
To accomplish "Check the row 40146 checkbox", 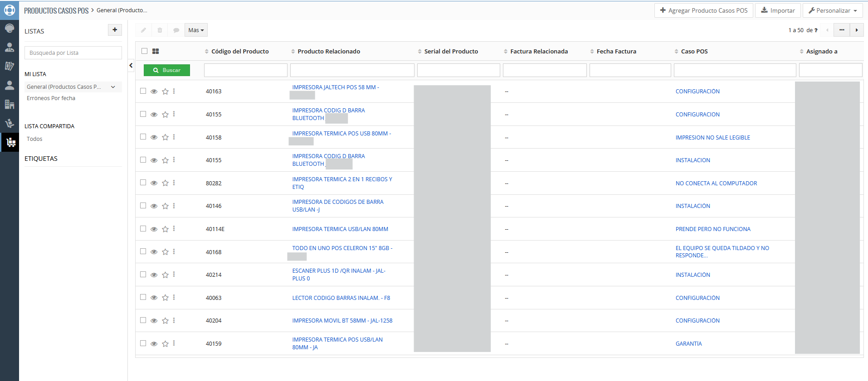I will pyautogui.click(x=143, y=205).
